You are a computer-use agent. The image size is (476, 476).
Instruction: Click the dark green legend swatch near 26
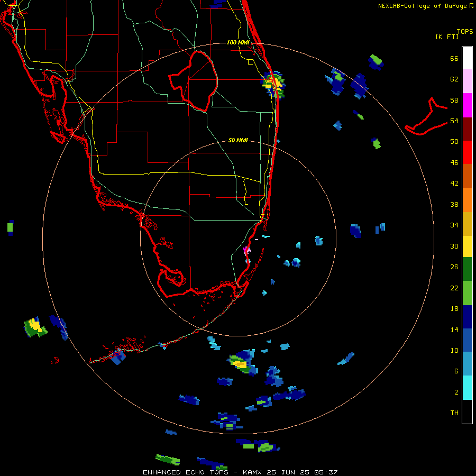467,269
